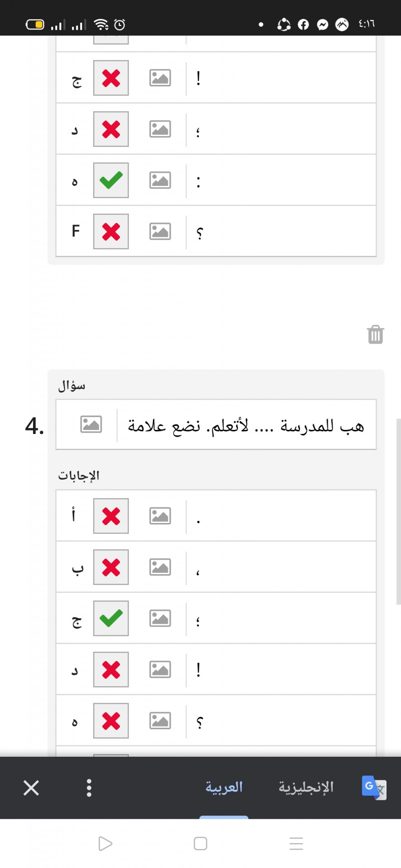Click question 4 text input field

click(x=247, y=425)
